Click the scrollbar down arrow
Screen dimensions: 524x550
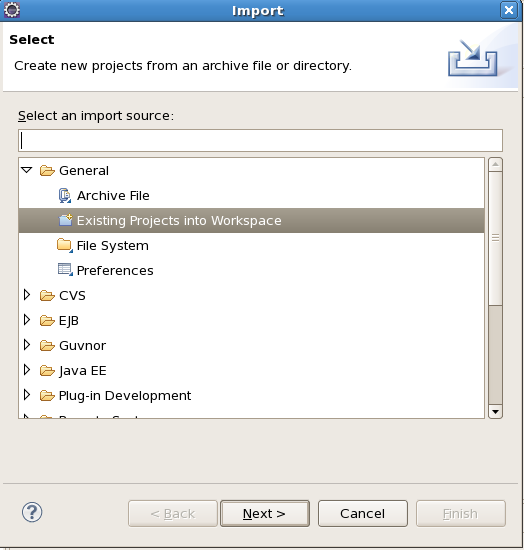pos(495,411)
